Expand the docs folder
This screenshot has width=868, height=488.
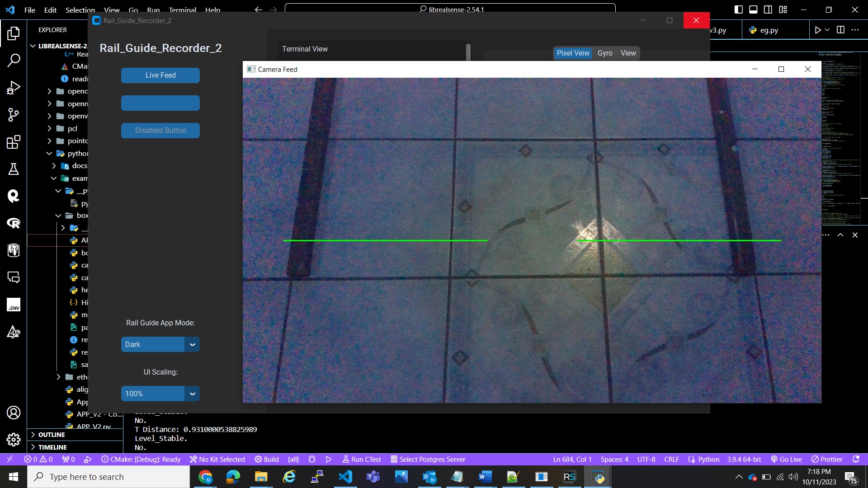(x=70, y=165)
